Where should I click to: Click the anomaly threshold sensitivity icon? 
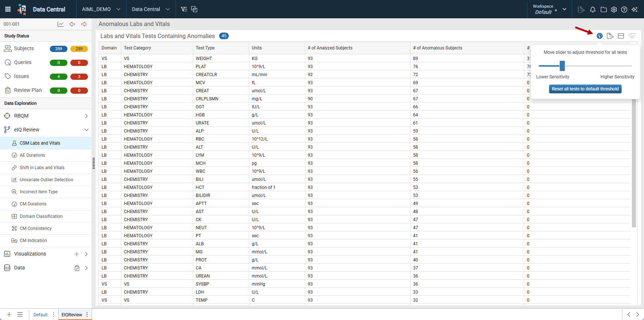pyautogui.click(x=600, y=36)
